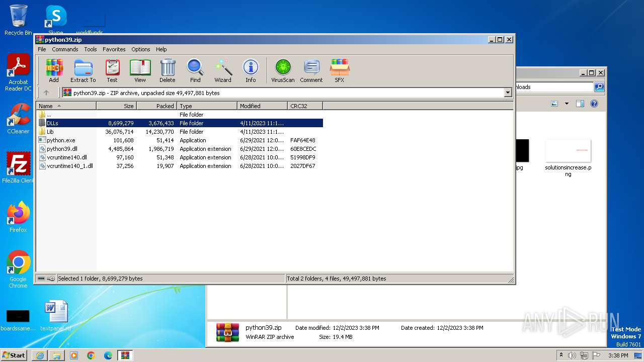This screenshot has height=362, width=644.
Task: Open the Commands menu
Action: [x=65, y=49]
